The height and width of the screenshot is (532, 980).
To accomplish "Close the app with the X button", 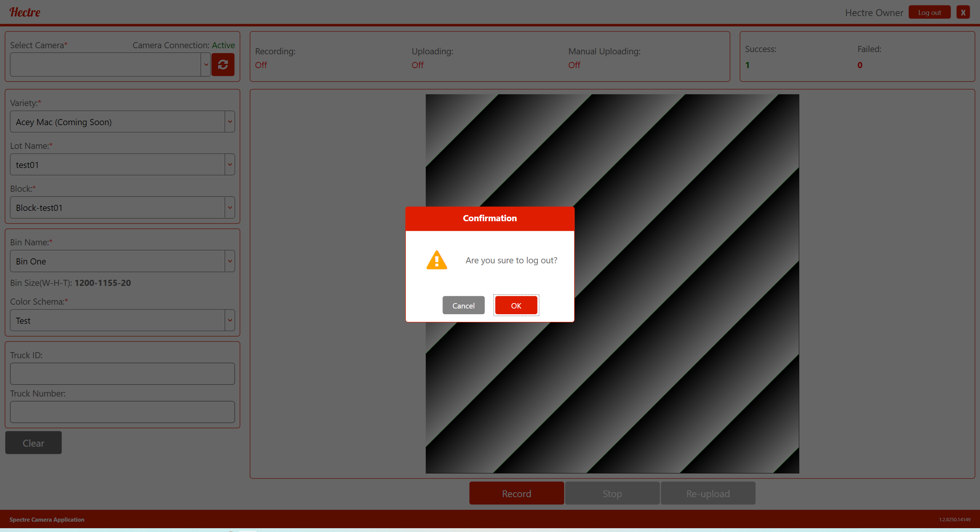I will point(963,12).
